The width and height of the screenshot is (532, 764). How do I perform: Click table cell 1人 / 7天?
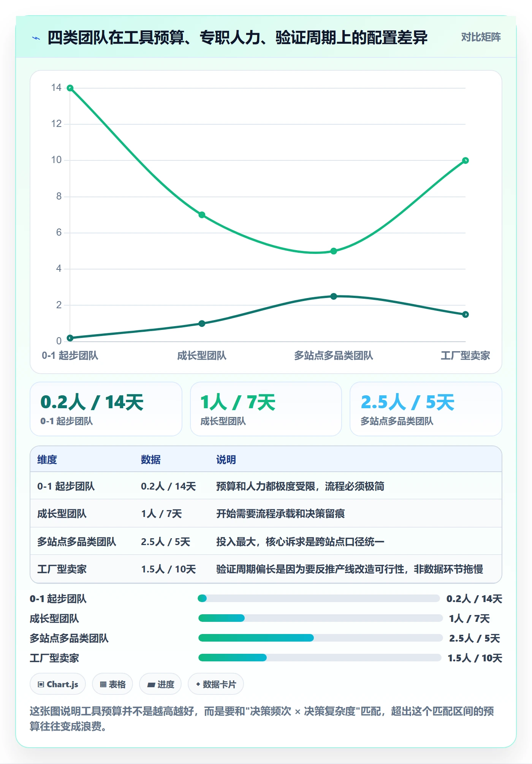pos(161,514)
